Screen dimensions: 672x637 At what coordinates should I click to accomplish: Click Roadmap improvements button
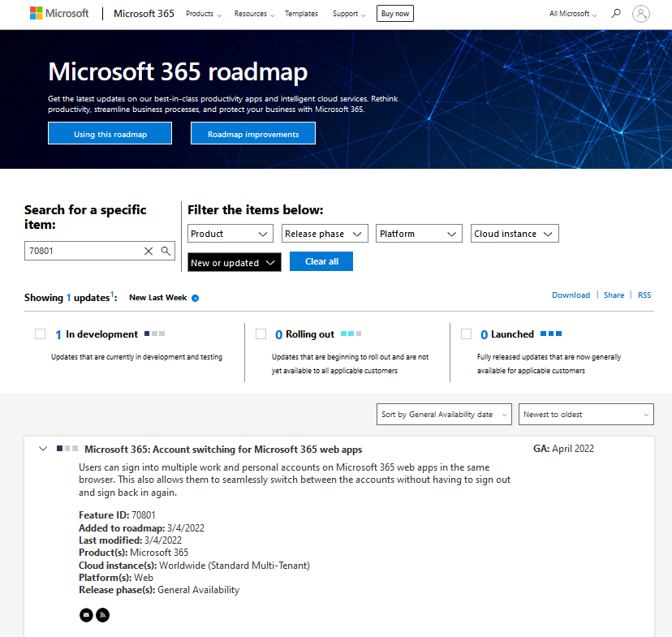253,134
